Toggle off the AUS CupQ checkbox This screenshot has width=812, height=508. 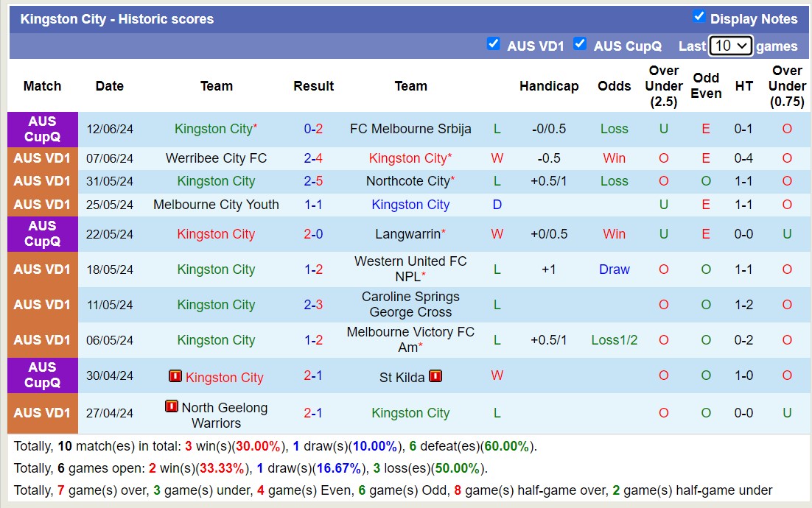pos(580,45)
